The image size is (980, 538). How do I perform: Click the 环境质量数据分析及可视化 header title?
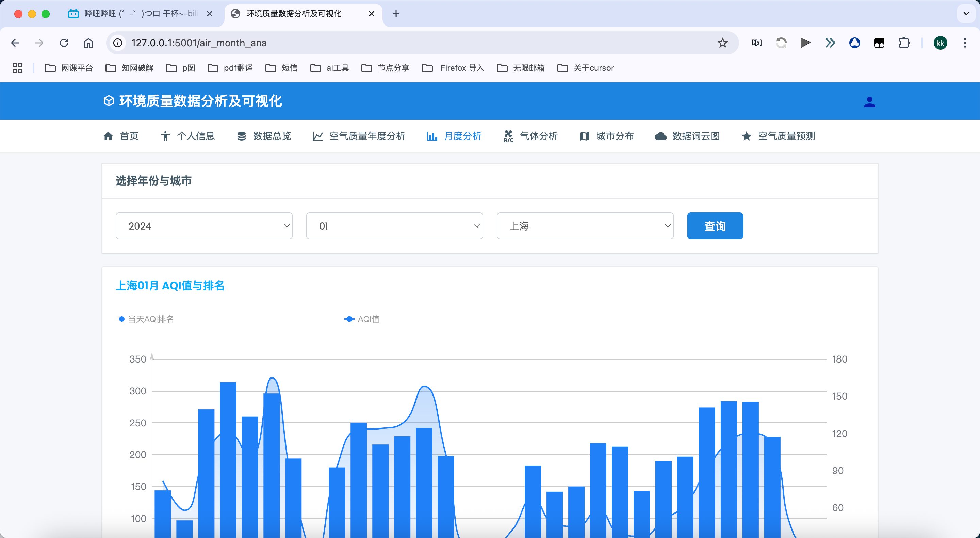[200, 101]
